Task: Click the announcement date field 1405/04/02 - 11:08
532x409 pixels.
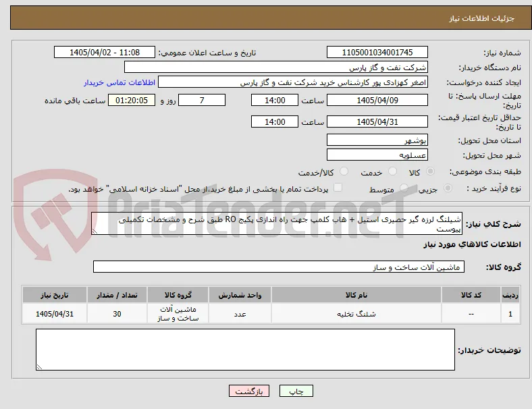Action: click(x=105, y=52)
